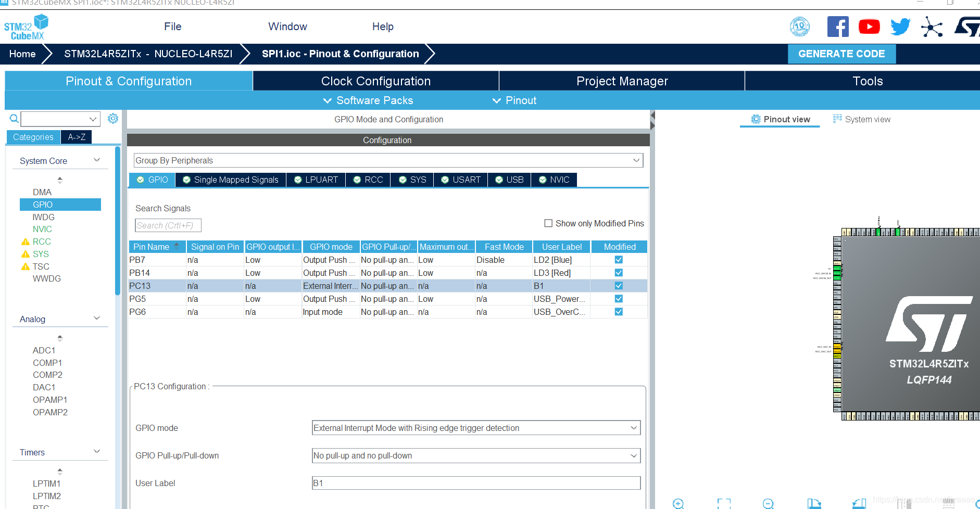Image resolution: width=980 pixels, height=509 pixels.
Task: Click the ST community network icon
Action: coord(932,27)
